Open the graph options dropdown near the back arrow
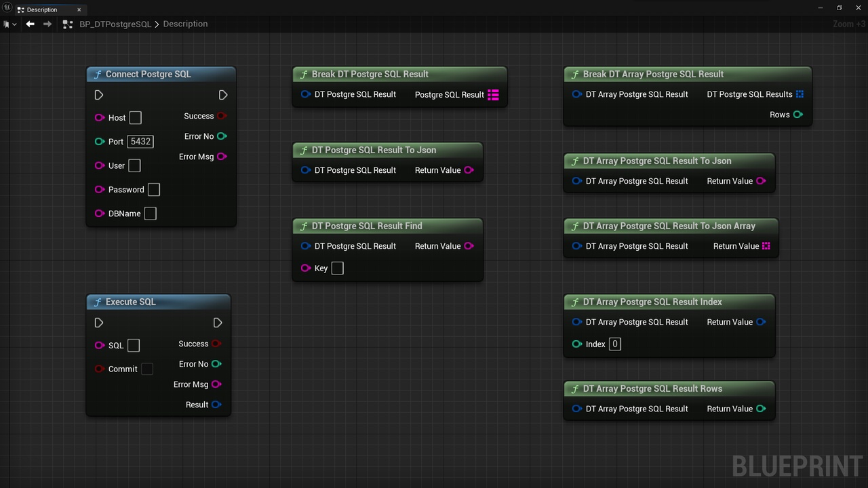Image resolution: width=868 pixels, height=488 pixels. click(10, 24)
